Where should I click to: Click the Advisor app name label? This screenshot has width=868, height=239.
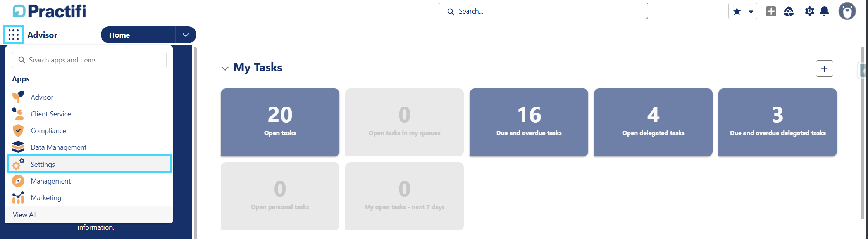pyautogui.click(x=42, y=35)
